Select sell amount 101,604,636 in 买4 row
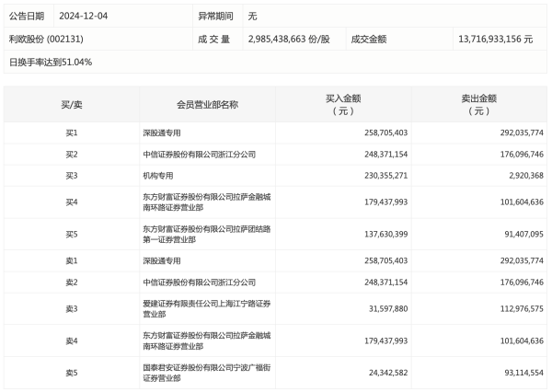The image size is (552, 392). pyautogui.click(x=522, y=202)
